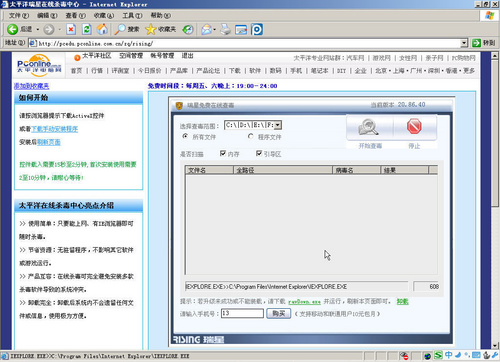Screen dimensions: 500x362
Task: Click the 帐号管理 link
Action: 162,56
